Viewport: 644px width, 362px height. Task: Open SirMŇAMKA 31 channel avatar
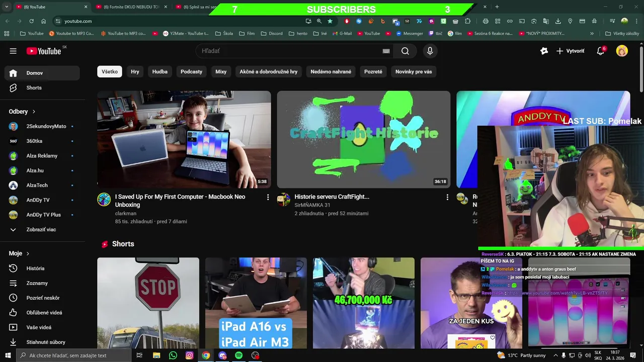284,200
